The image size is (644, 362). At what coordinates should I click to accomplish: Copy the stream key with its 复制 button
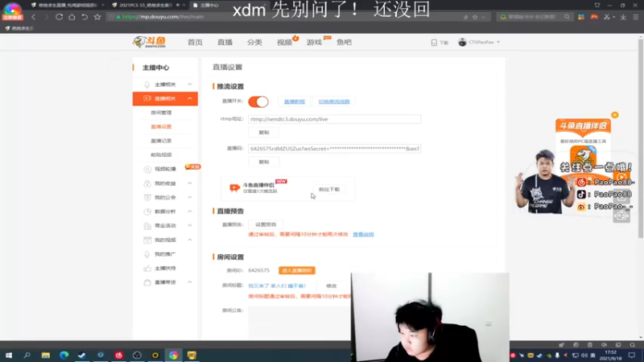pyautogui.click(x=264, y=162)
